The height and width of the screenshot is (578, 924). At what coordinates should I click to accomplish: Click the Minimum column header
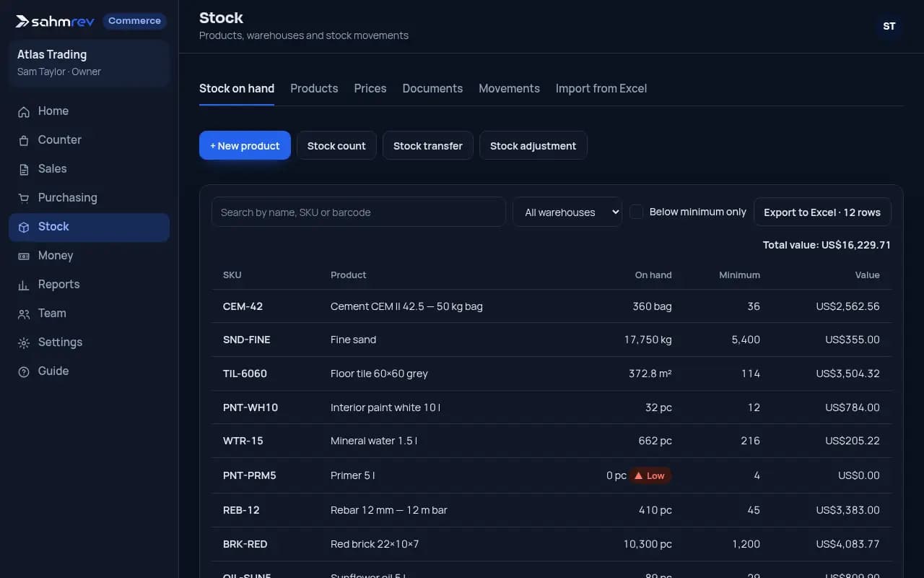pyautogui.click(x=739, y=275)
